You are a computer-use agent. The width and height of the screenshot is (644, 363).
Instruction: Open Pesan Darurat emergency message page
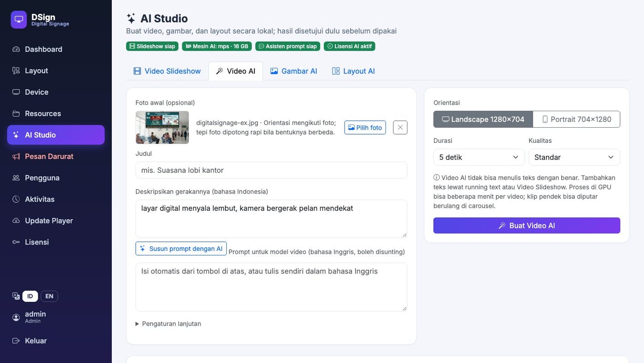pos(56,156)
